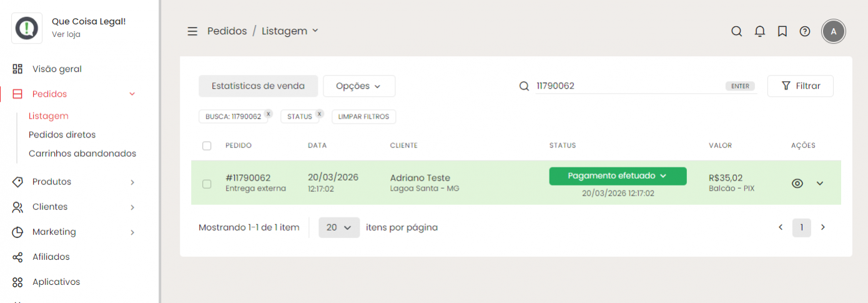Click the bookmark icon in top bar
The image size is (868, 303).
click(x=782, y=31)
